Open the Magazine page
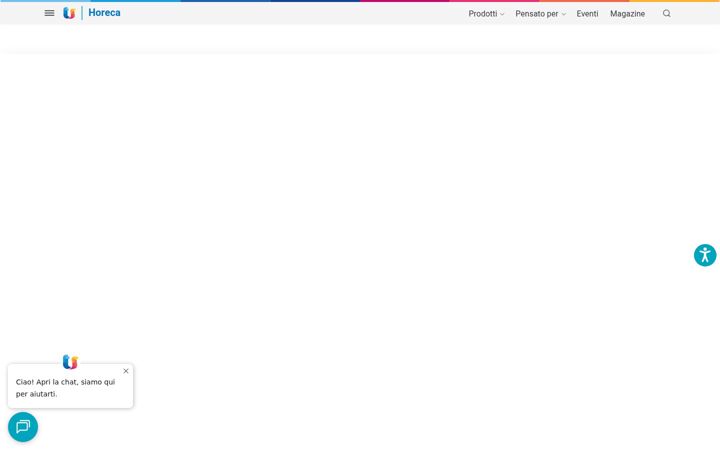 627,14
